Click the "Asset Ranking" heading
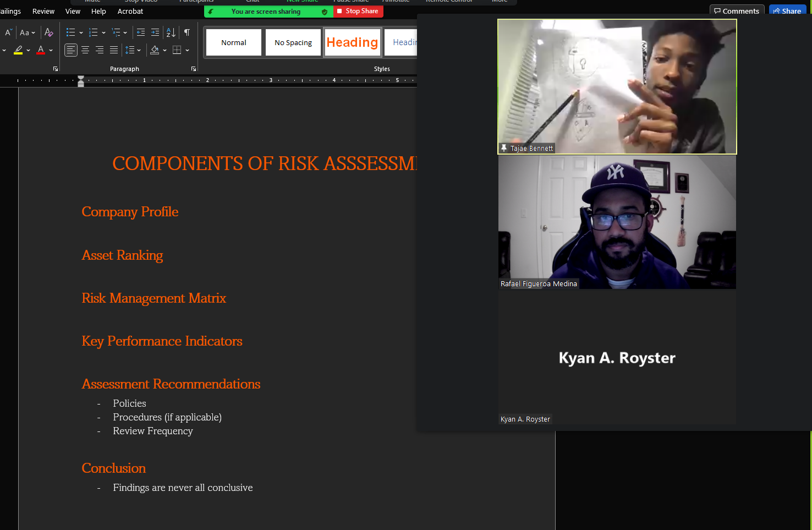The width and height of the screenshot is (812, 530). [x=122, y=255]
